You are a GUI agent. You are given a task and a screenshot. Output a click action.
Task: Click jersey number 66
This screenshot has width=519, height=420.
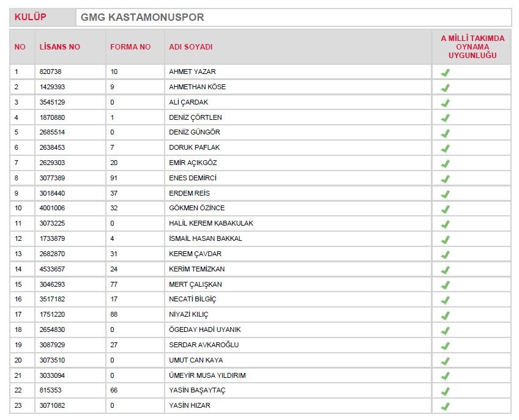pyautogui.click(x=114, y=390)
